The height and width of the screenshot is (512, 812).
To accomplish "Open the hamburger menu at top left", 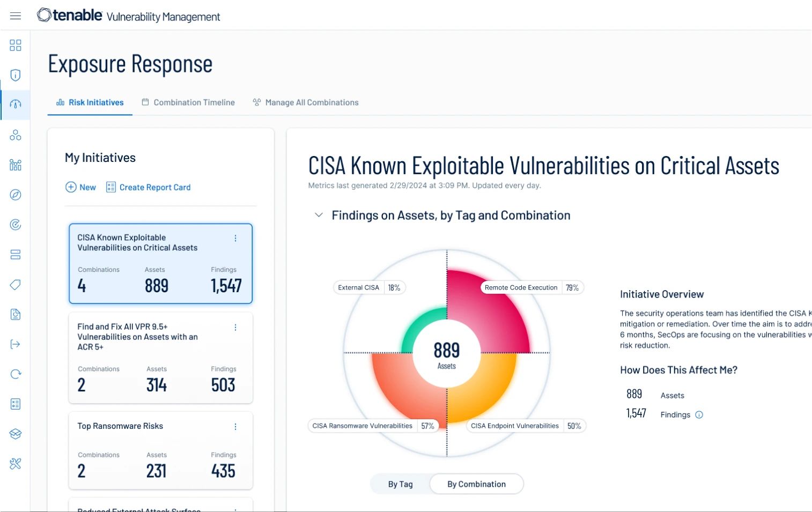I will pos(16,16).
